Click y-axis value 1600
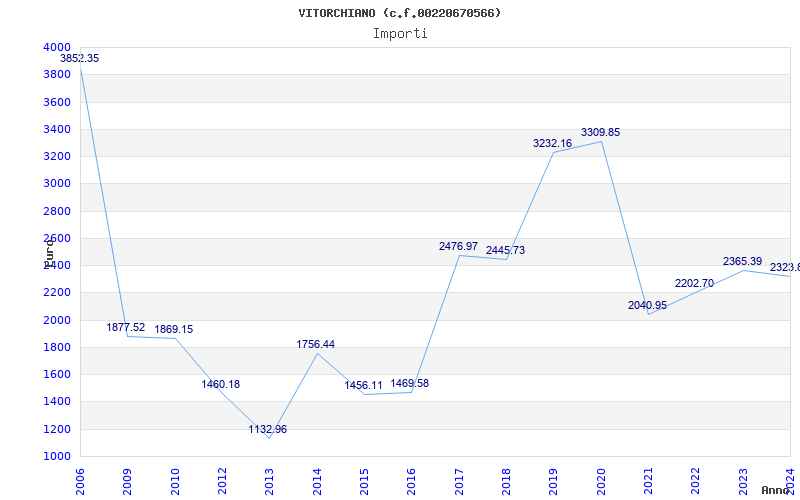This screenshot has height=500, width=800. point(57,374)
